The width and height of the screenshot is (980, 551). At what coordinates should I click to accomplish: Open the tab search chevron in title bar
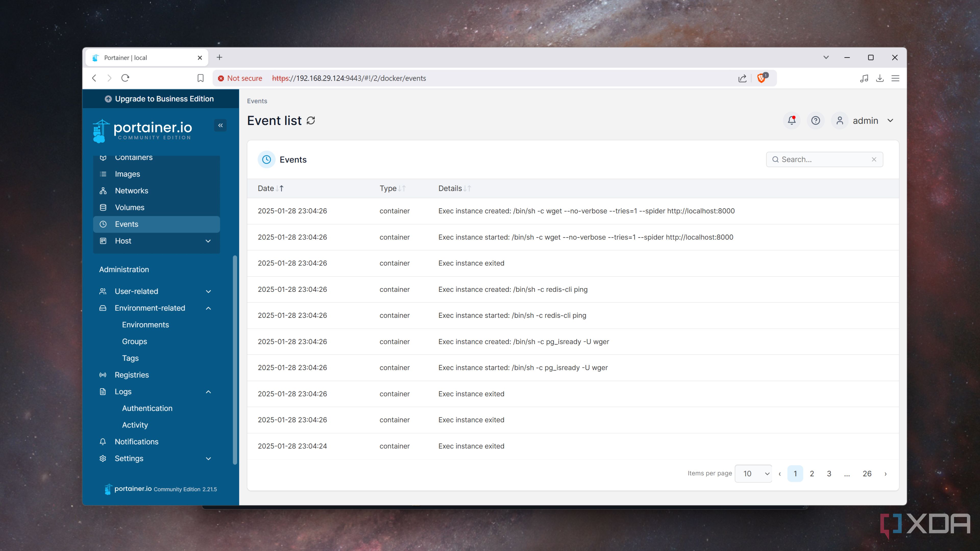tap(826, 57)
